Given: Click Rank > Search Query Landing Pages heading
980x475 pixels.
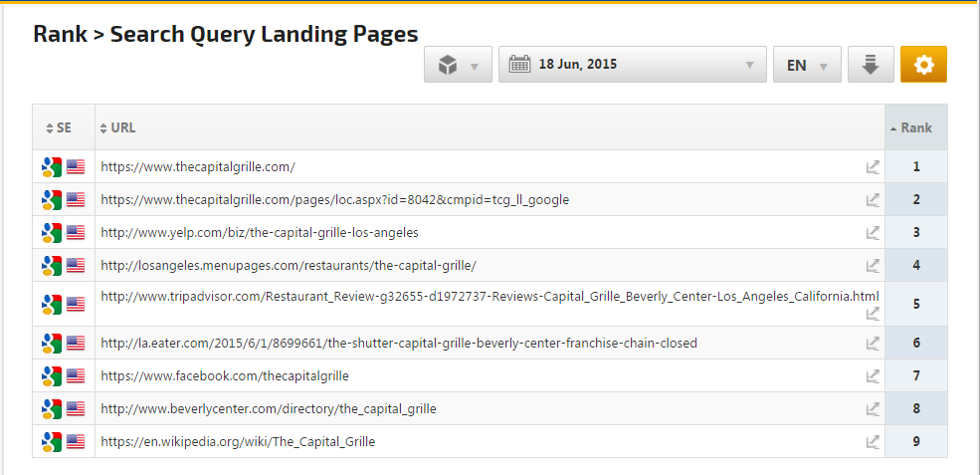Looking at the screenshot, I should click(x=226, y=33).
